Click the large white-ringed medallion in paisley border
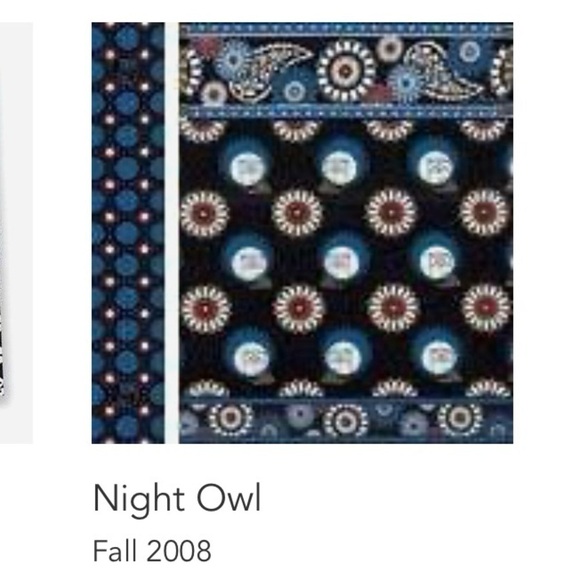Screen dimensions: 580x580 click(x=346, y=70)
